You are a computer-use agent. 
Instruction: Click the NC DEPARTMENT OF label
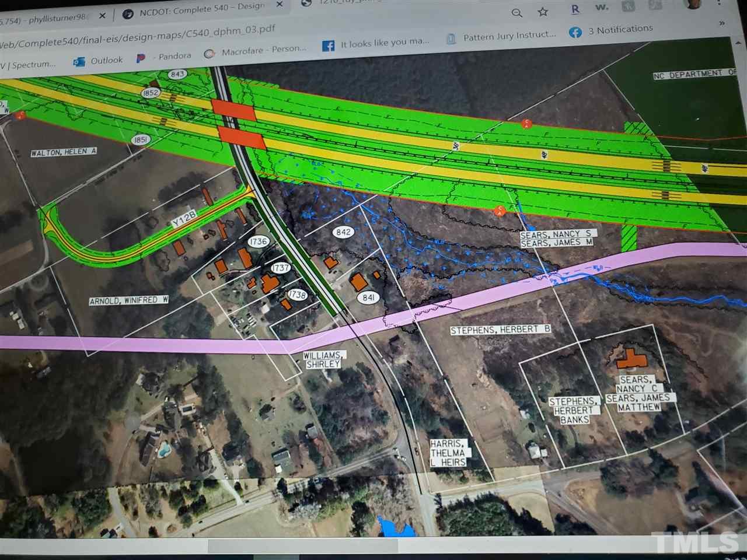click(696, 75)
